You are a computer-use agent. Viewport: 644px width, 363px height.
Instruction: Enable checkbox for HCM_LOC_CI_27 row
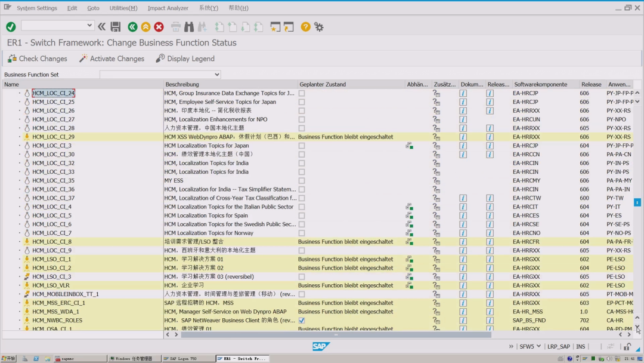[x=302, y=119]
